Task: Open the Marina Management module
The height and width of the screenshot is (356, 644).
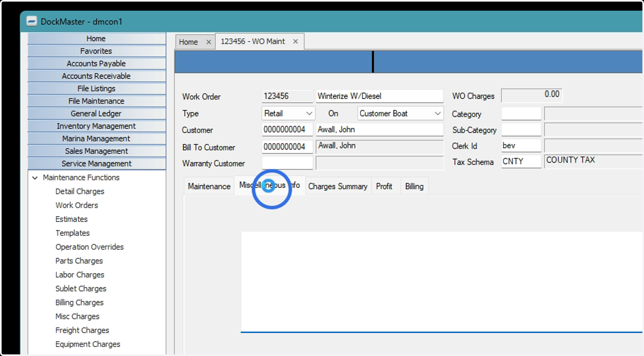Action: pyautogui.click(x=97, y=139)
